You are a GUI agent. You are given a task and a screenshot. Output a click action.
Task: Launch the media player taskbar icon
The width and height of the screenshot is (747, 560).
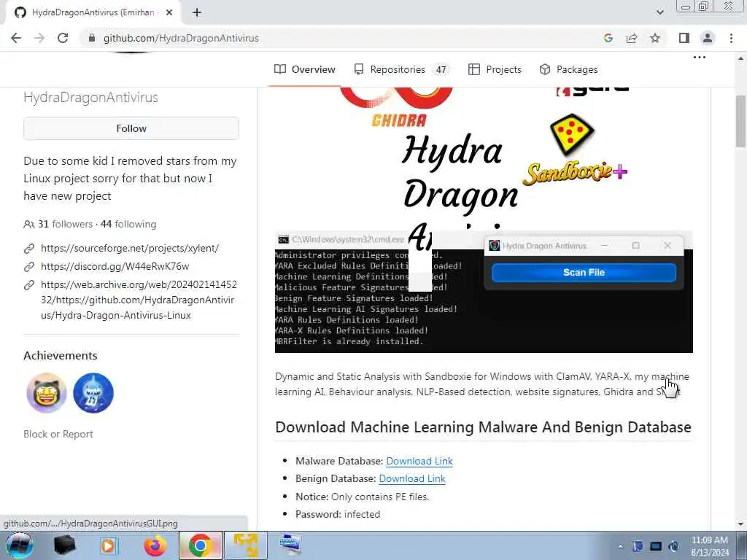(108, 545)
